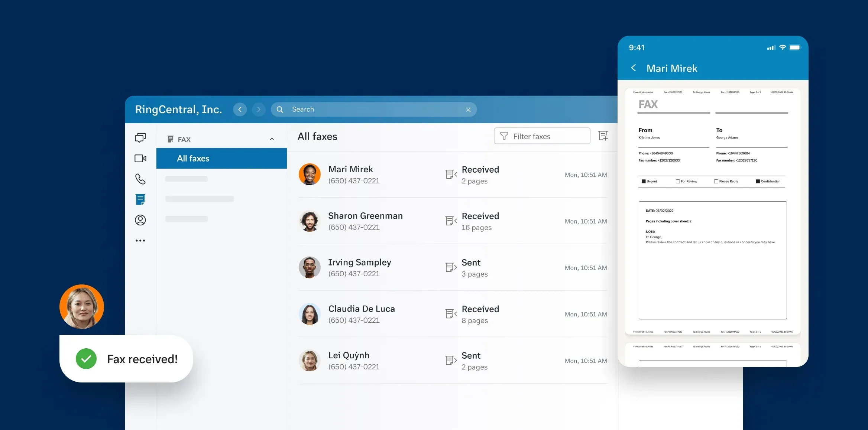868x430 pixels.
Task: Tap the back chevron on Mari Mirek's screen
Action: point(634,68)
